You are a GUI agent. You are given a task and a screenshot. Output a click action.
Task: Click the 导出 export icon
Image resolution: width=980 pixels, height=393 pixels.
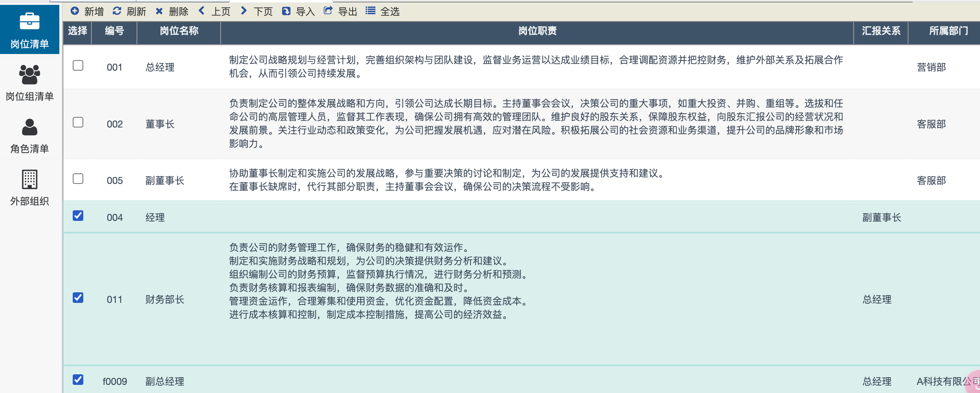tap(328, 11)
